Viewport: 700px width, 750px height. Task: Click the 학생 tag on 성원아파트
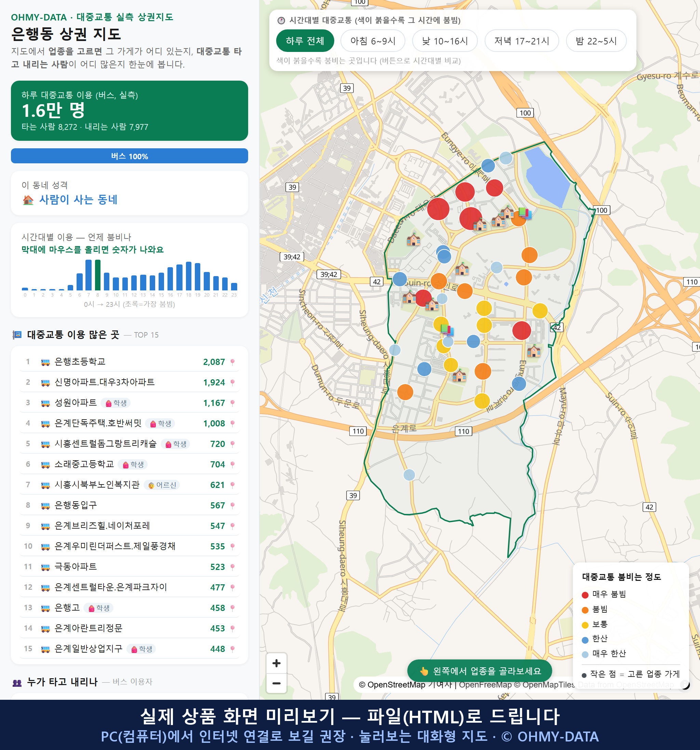tap(116, 403)
